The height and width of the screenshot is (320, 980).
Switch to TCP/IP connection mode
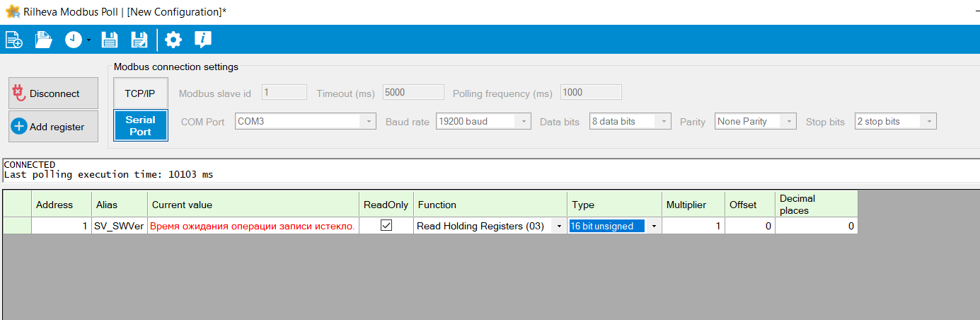point(140,93)
